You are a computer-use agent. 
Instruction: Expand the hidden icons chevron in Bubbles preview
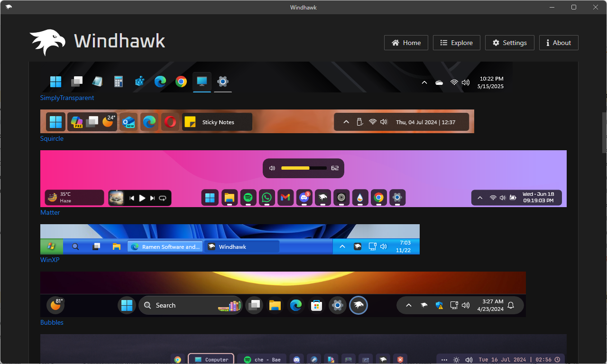click(408, 305)
